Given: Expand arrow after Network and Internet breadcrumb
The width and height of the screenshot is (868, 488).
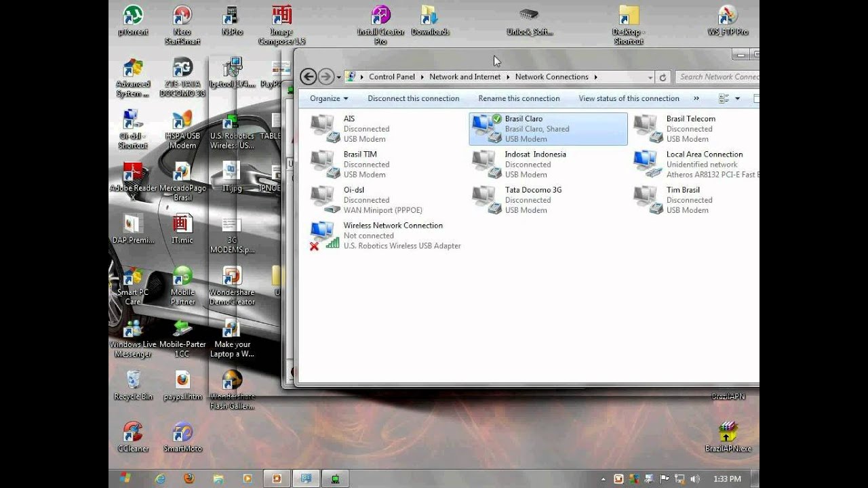Looking at the screenshot, I should pyautogui.click(x=508, y=77).
